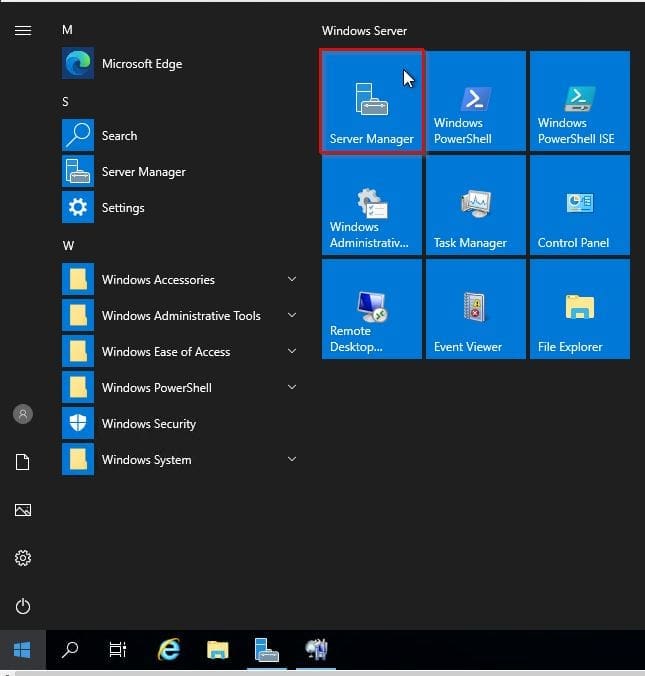Open the Server Manager tile
Viewport: 645px width, 676px height.
pyautogui.click(x=372, y=102)
